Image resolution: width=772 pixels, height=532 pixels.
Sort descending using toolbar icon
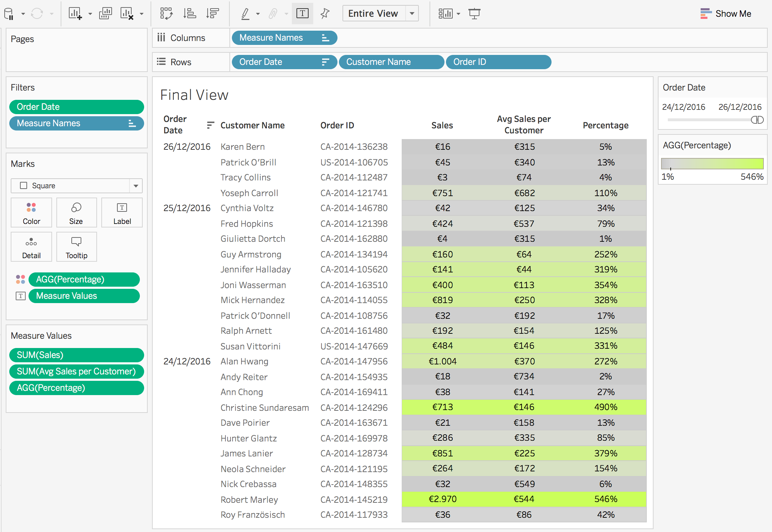212,14
